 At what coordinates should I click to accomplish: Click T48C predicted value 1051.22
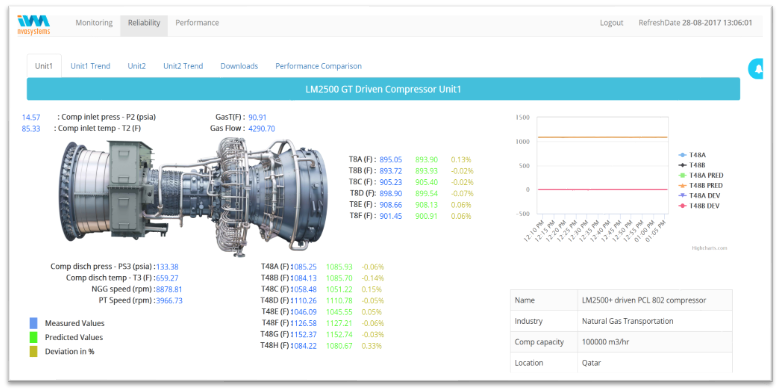[339, 290]
